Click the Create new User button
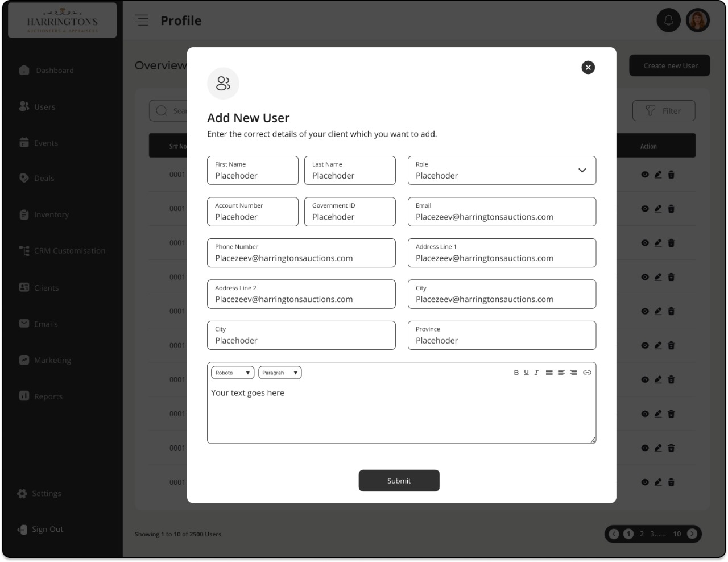 pos(670,65)
